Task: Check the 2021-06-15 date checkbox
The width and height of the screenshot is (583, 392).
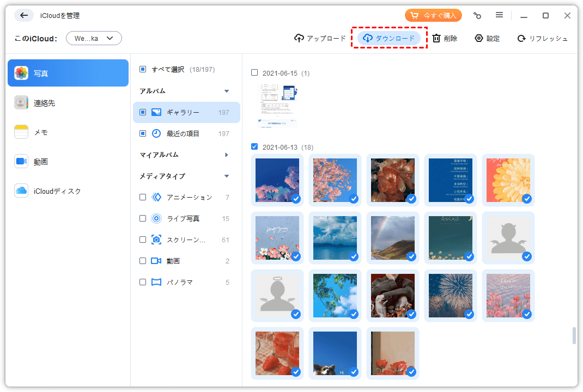Action: [x=254, y=72]
